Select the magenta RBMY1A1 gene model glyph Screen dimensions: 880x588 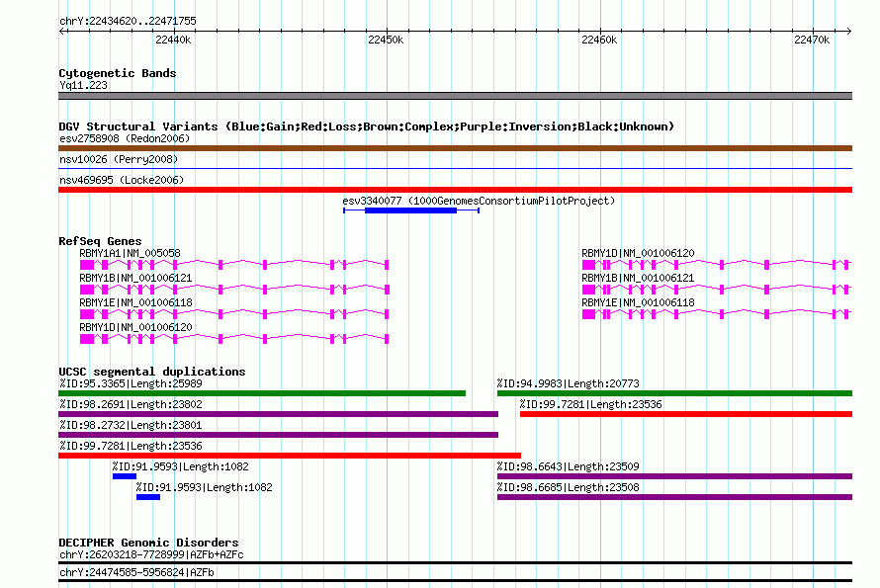click(x=234, y=264)
